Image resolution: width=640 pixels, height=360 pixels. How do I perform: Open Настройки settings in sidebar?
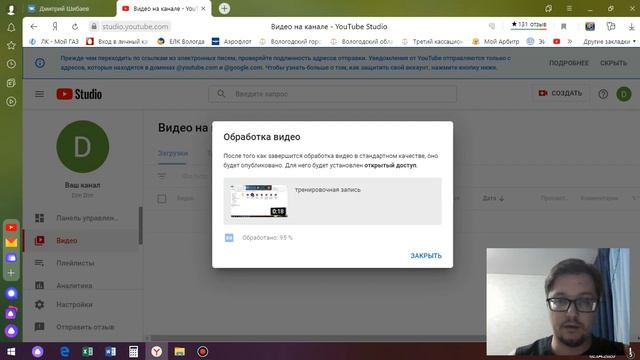click(82, 304)
